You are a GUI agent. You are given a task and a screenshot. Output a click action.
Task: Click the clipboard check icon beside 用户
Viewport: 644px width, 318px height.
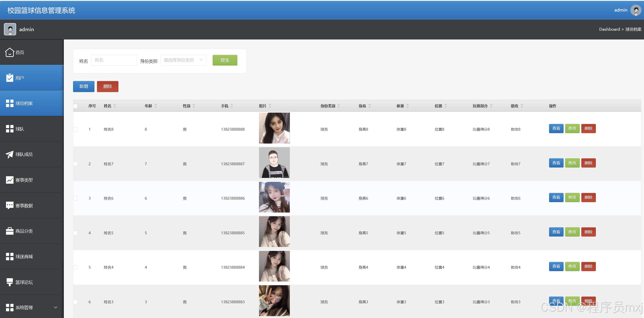9,78
